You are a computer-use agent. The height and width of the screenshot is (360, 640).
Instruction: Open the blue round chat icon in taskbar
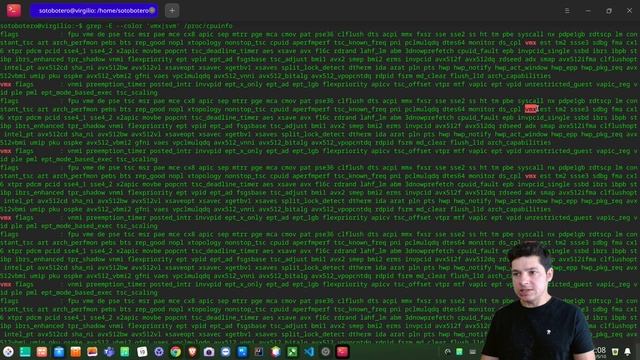point(226,352)
